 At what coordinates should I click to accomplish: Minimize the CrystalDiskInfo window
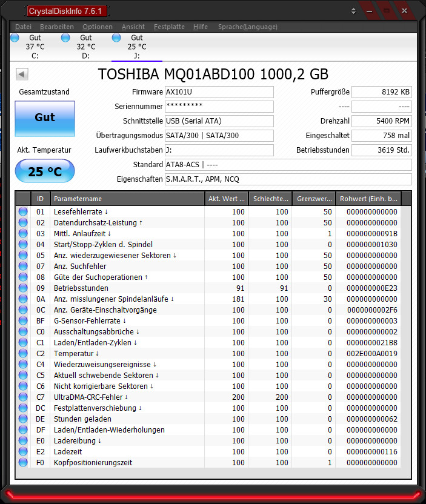pyautogui.click(x=370, y=12)
